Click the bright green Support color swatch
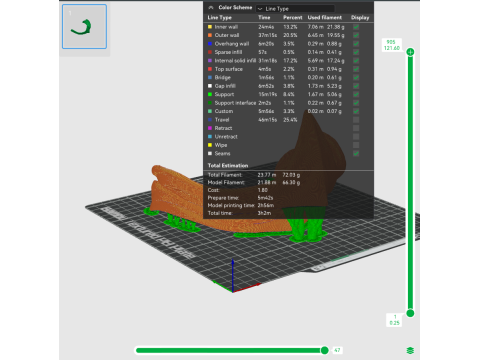The height and width of the screenshot is (360, 480). click(x=210, y=94)
